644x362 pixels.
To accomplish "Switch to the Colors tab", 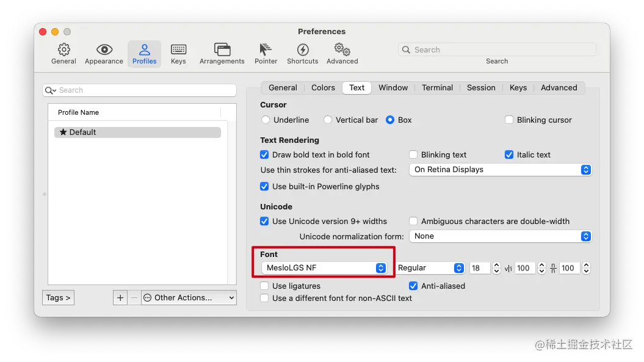I will pos(323,87).
